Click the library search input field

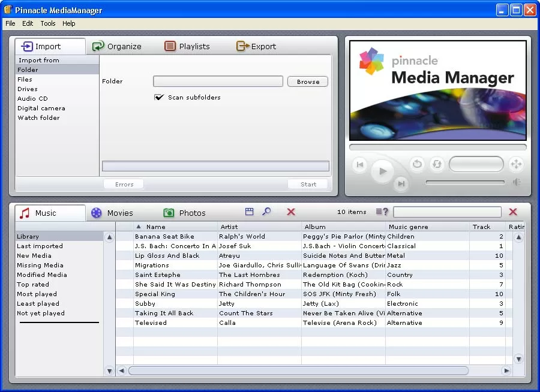coord(447,212)
